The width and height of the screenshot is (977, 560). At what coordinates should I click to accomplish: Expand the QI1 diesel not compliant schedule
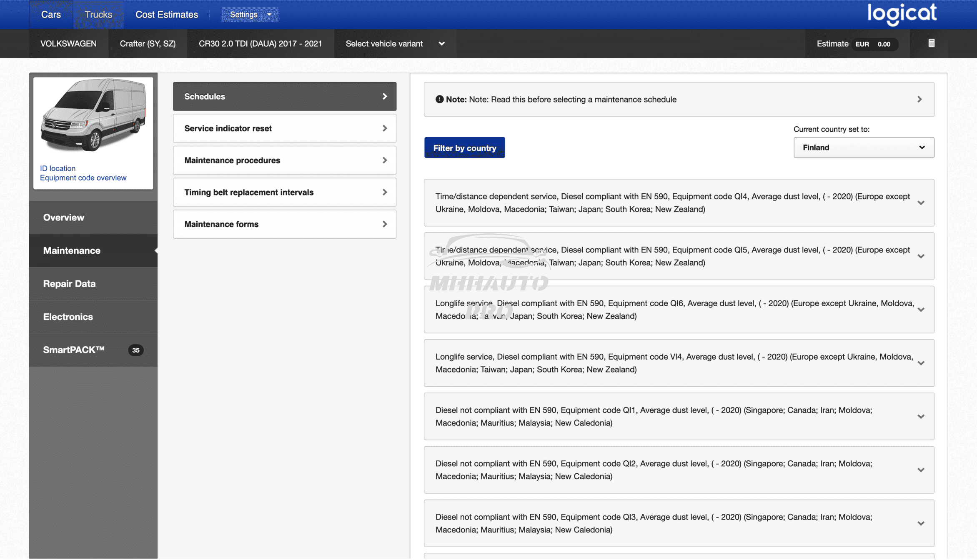921,417
